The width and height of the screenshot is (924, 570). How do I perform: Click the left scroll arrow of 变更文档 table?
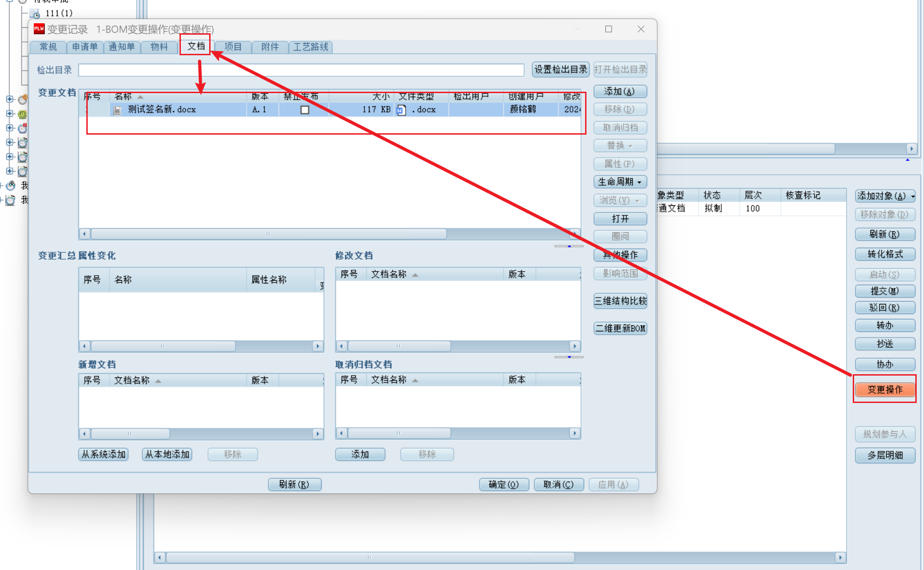pyautogui.click(x=84, y=234)
